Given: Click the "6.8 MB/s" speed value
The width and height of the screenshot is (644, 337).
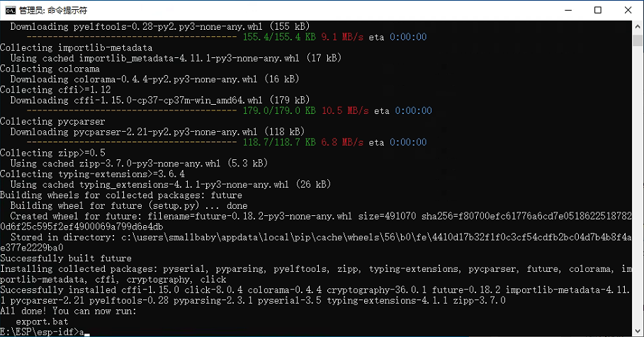Looking at the screenshot, I should tap(342, 142).
